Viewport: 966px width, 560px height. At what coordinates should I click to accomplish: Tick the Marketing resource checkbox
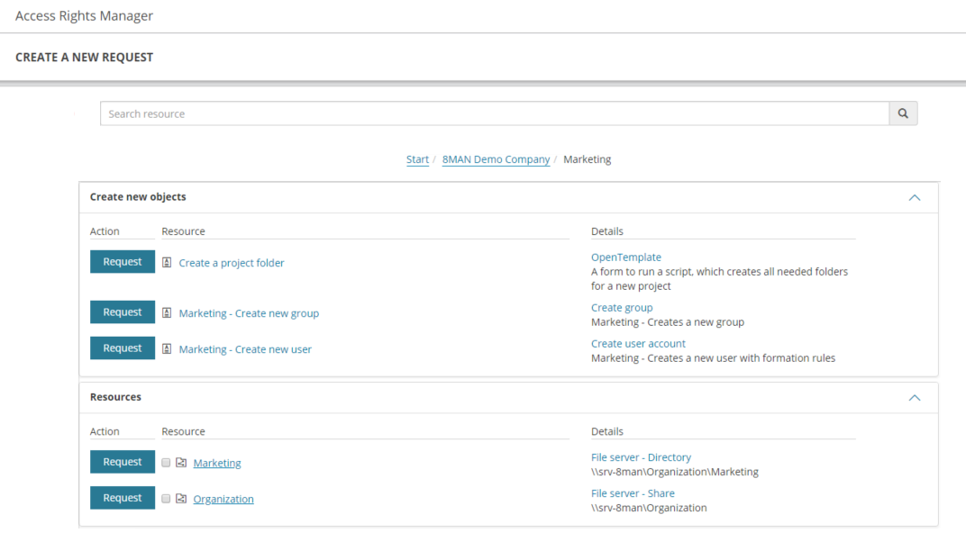[x=166, y=463]
